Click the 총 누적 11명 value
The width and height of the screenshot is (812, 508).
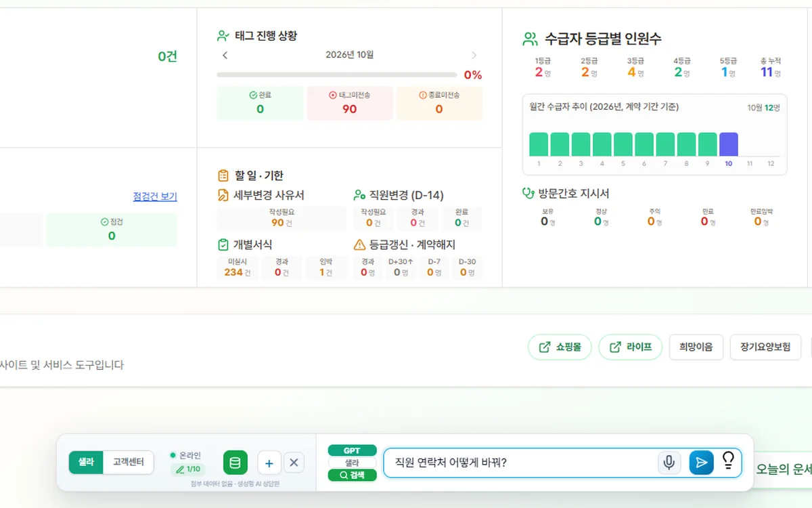pos(771,72)
